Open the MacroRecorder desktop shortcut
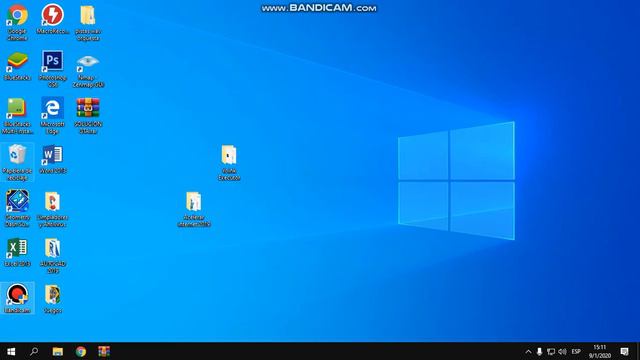 click(53, 19)
